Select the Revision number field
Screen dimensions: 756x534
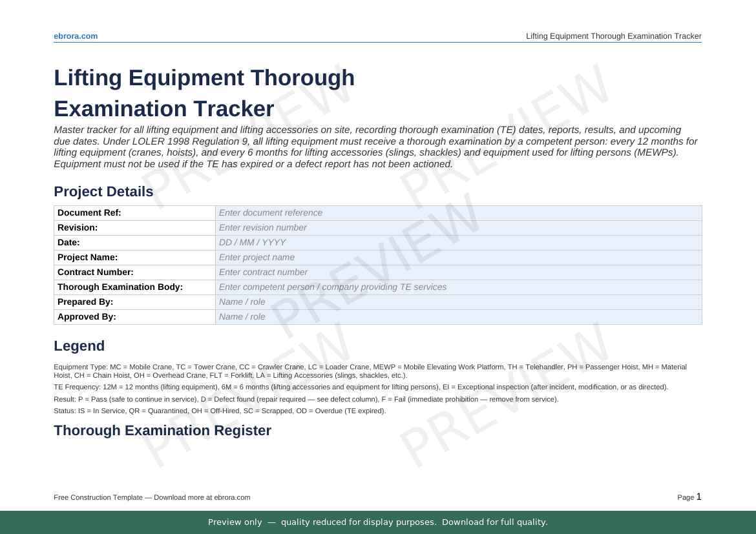(457, 227)
